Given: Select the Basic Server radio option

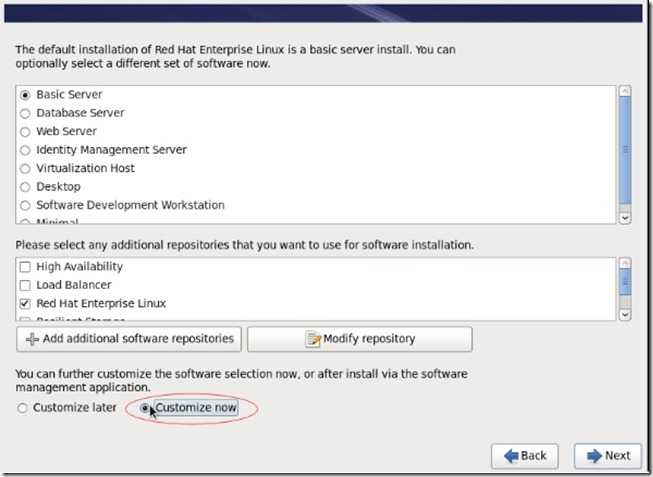Looking at the screenshot, I should point(25,95).
